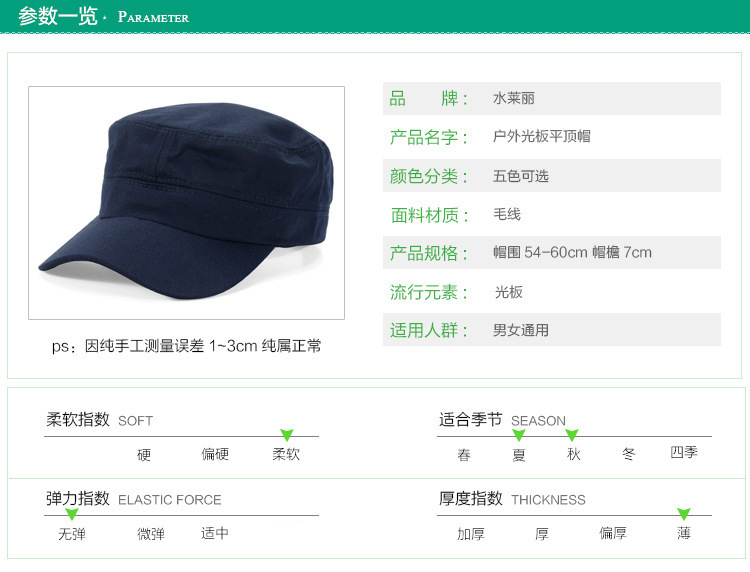The height and width of the screenshot is (572, 750).
Task: Click the spec value 帽围 54-60cm 帽檐 7cm
Action: pyautogui.click(x=572, y=252)
